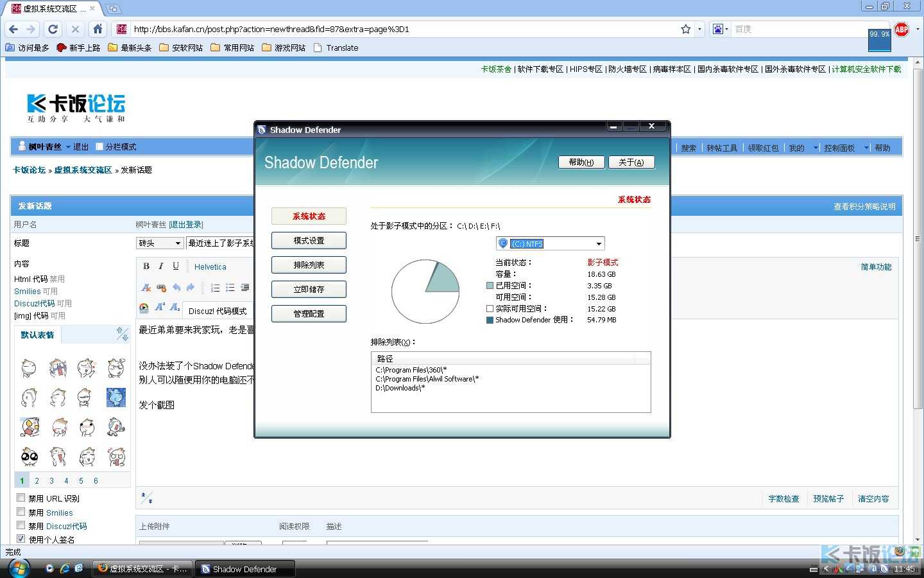Expand the 我的 menu dropdown arrow
Image resolution: width=924 pixels, height=578 pixels.
tap(816, 148)
